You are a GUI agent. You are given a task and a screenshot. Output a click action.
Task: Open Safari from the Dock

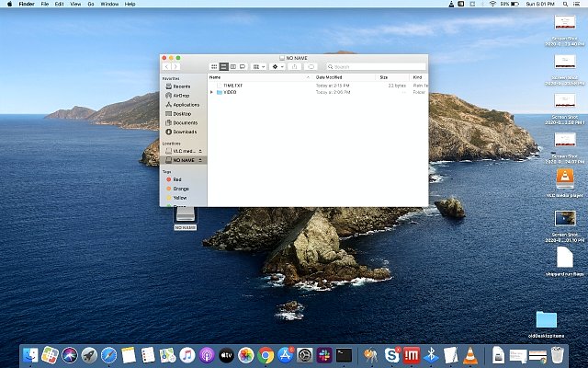pos(109,354)
